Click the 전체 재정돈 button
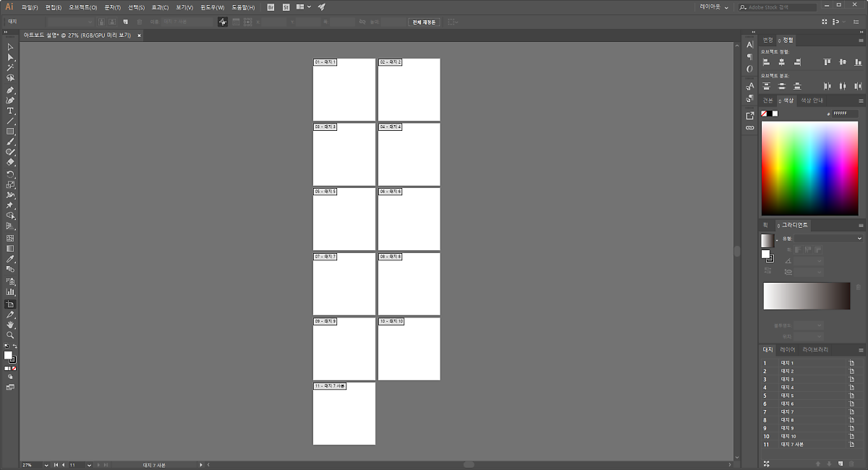 click(424, 22)
